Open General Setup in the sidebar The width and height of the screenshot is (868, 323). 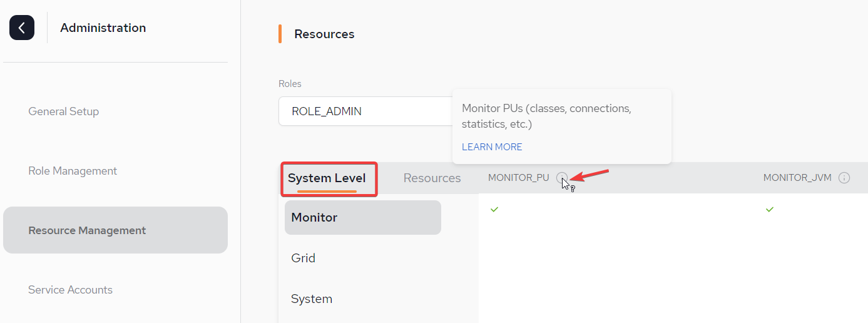coord(64,111)
